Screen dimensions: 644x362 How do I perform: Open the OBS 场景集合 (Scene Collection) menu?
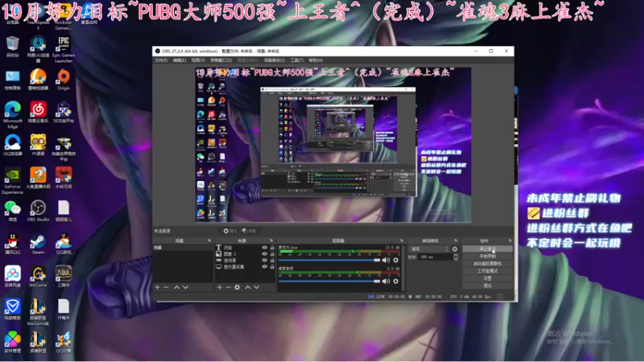274,60
